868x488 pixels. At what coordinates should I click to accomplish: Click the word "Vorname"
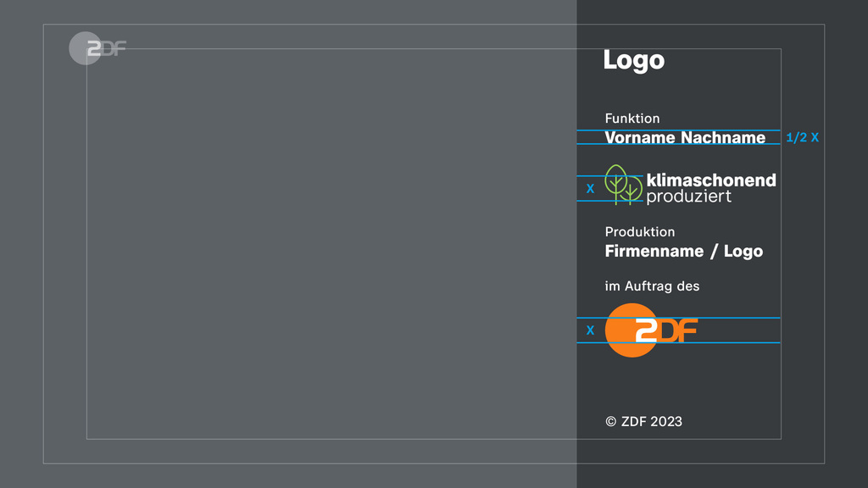[x=640, y=137]
